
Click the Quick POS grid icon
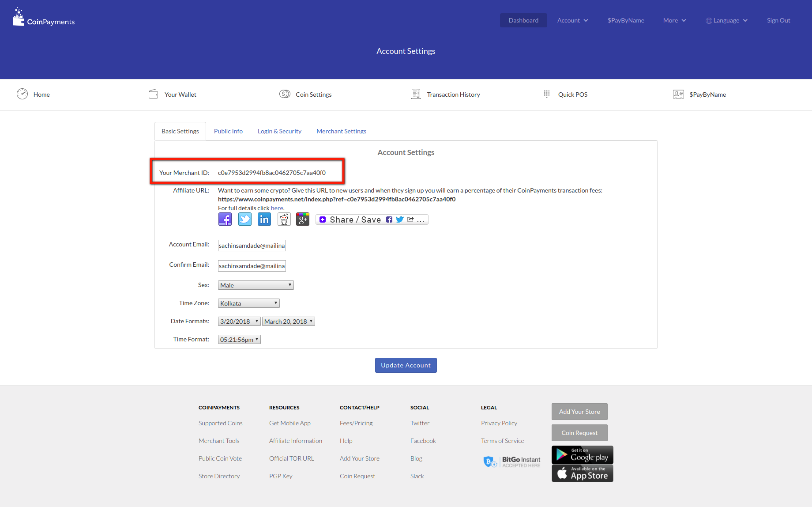click(547, 94)
